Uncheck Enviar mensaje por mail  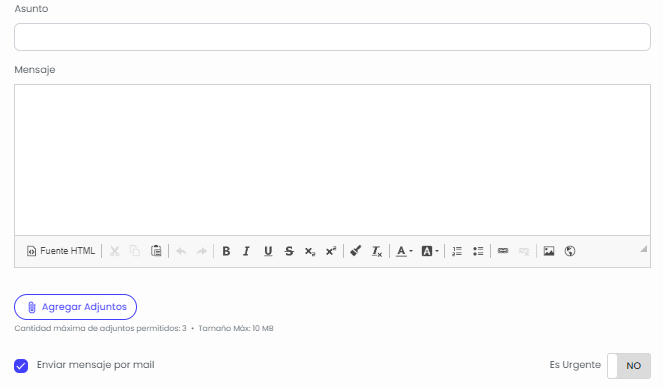tap(21, 366)
